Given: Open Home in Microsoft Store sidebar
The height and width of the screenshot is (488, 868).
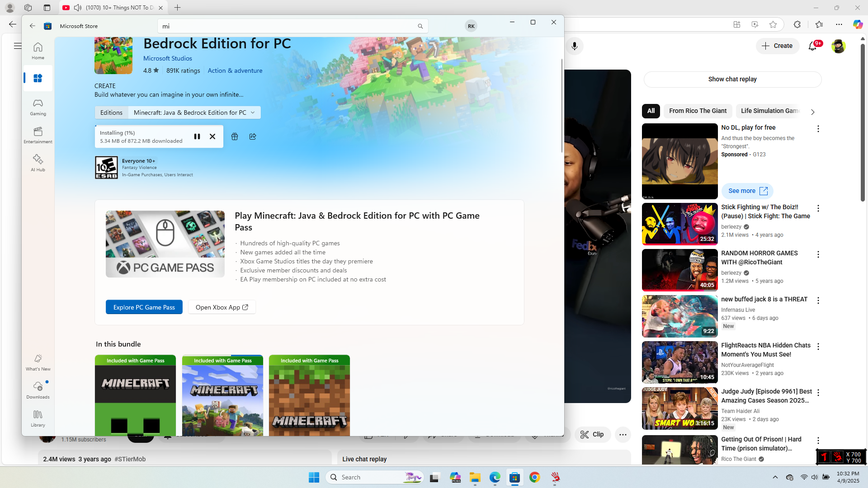Looking at the screenshot, I should point(38,51).
